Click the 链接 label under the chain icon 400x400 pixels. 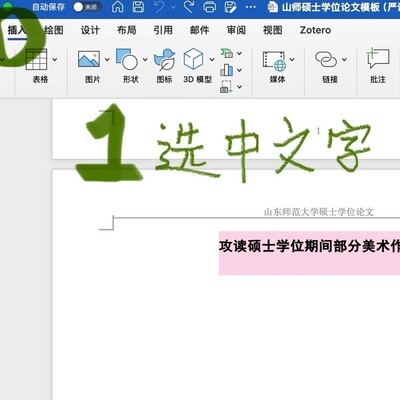330,79
